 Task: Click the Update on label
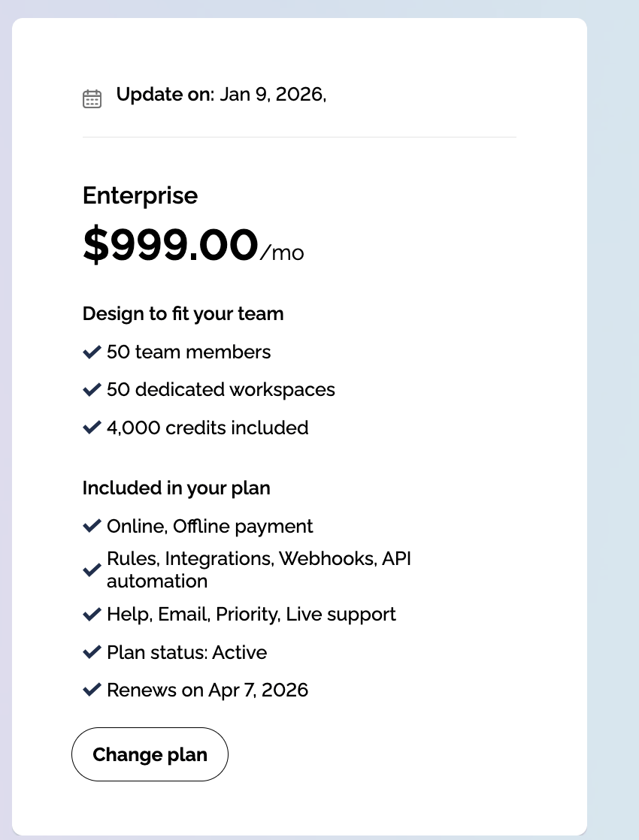[x=165, y=95]
